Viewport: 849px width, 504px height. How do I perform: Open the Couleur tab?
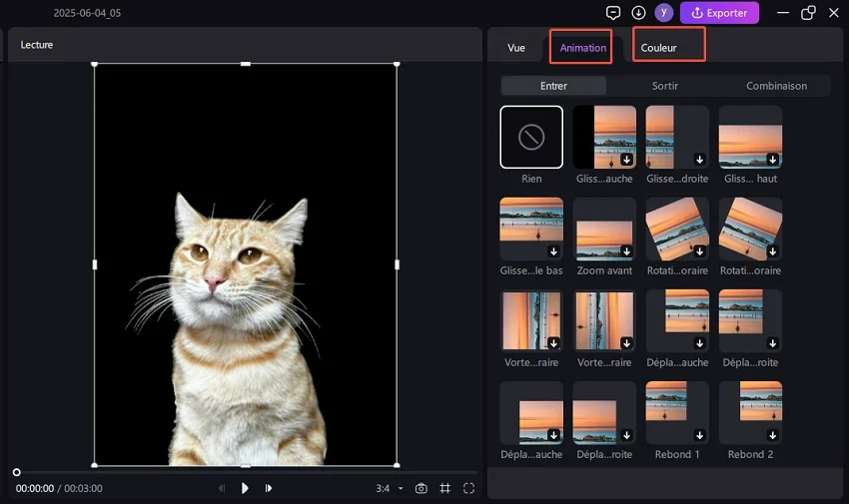(x=659, y=48)
